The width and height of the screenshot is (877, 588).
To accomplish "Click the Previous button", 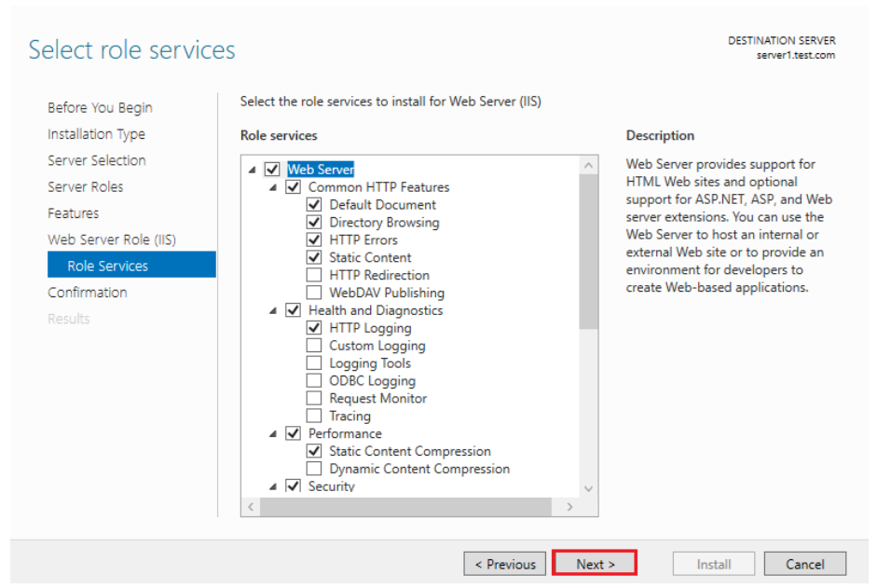I will coord(505,564).
